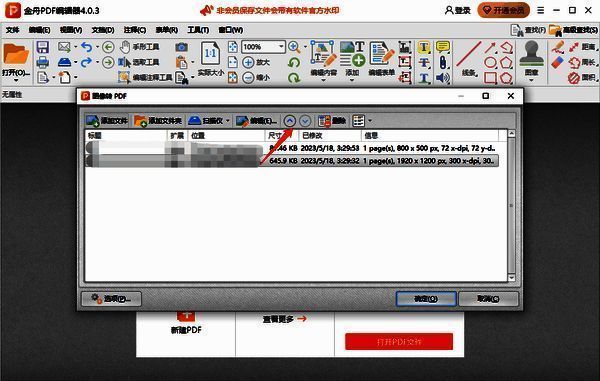Expand the view options dropdown arrow in dialog
Screen dimensions: 600x381
(x=370, y=121)
